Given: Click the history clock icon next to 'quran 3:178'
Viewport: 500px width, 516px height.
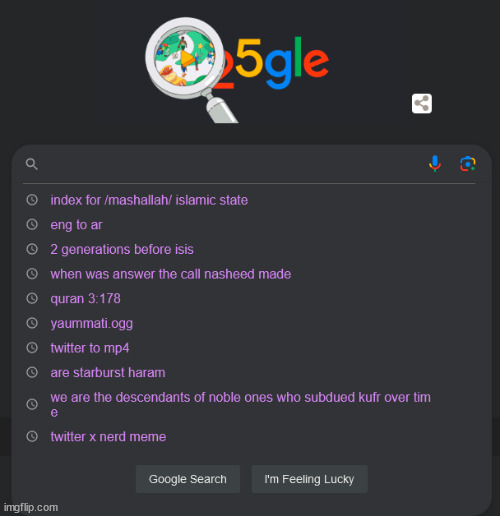Looking at the screenshot, I should tap(32, 298).
